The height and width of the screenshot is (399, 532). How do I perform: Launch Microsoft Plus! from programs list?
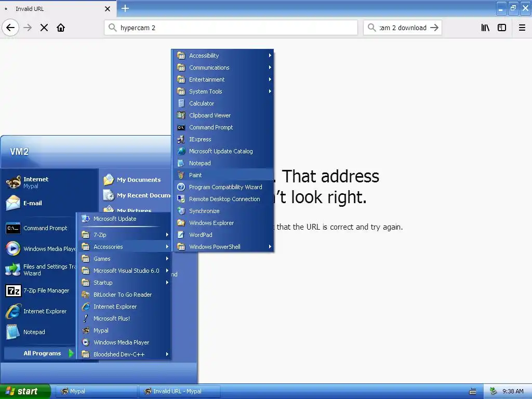pyautogui.click(x=124, y=318)
